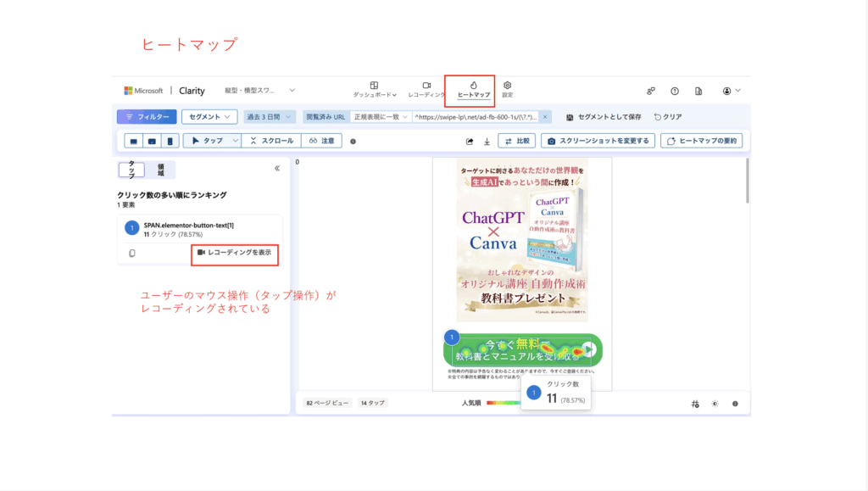Select the スクロール heatmap type
This screenshot has height=491, width=868.
[271, 142]
